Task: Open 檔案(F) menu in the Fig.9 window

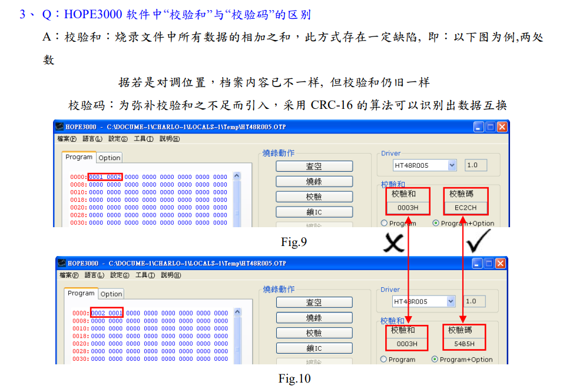Action: pos(67,139)
